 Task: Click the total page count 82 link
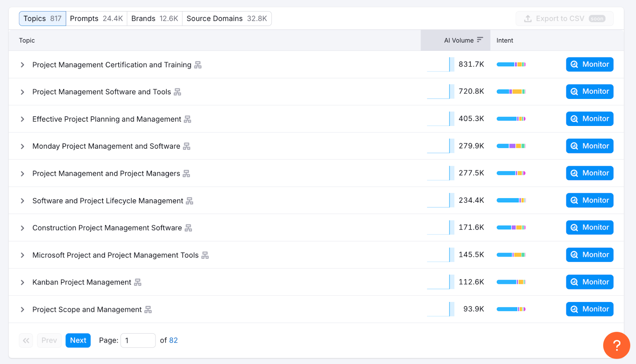pyautogui.click(x=173, y=340)
